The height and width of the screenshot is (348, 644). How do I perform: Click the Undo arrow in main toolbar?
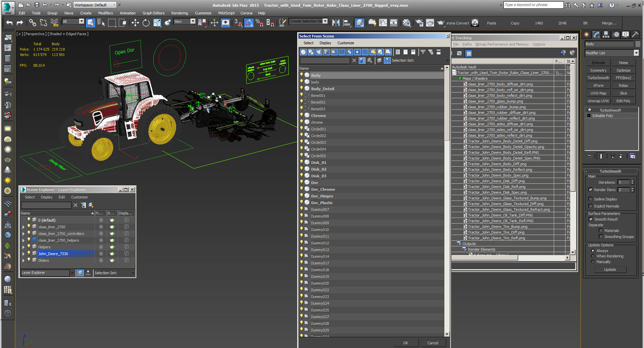click(x=9, y=23)
